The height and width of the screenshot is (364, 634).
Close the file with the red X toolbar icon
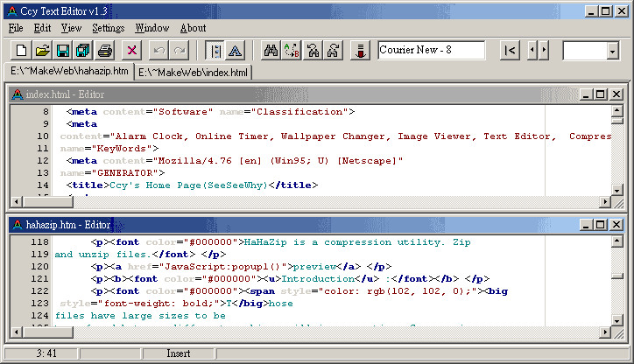click(132, 51)
